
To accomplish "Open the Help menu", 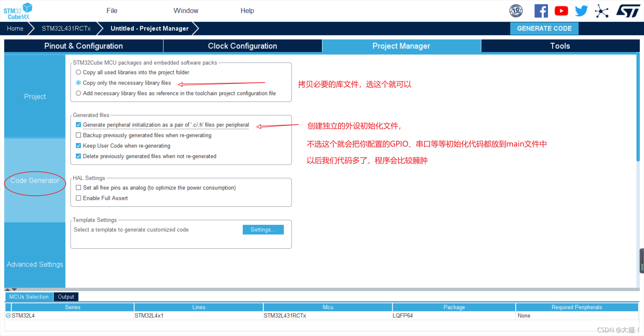I will (247, 11).
